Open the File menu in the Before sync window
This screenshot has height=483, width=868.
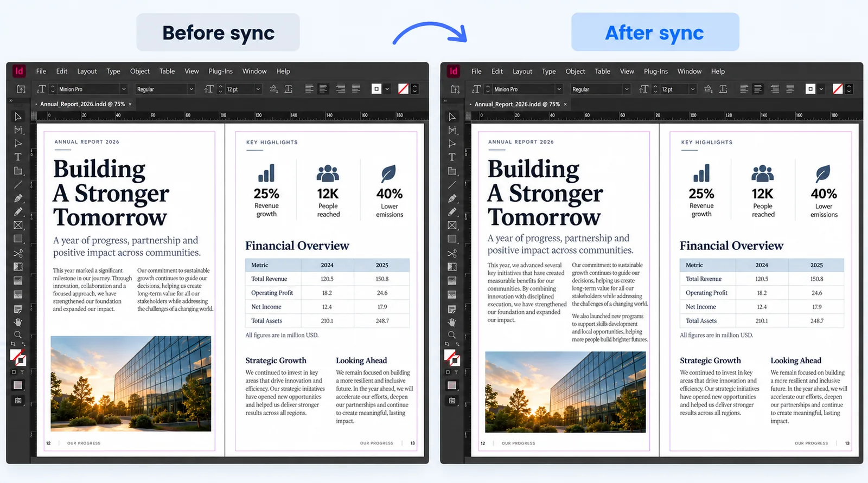(x=41, y=71)
